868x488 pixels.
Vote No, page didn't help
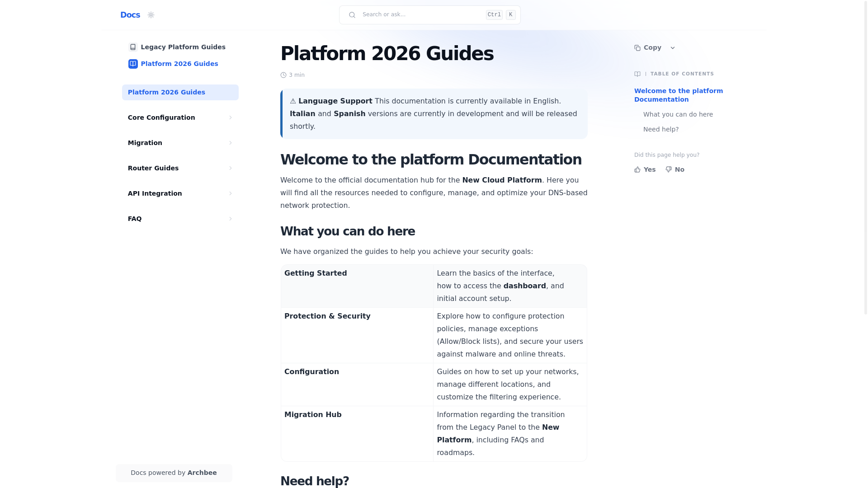(x=675, y=169)
